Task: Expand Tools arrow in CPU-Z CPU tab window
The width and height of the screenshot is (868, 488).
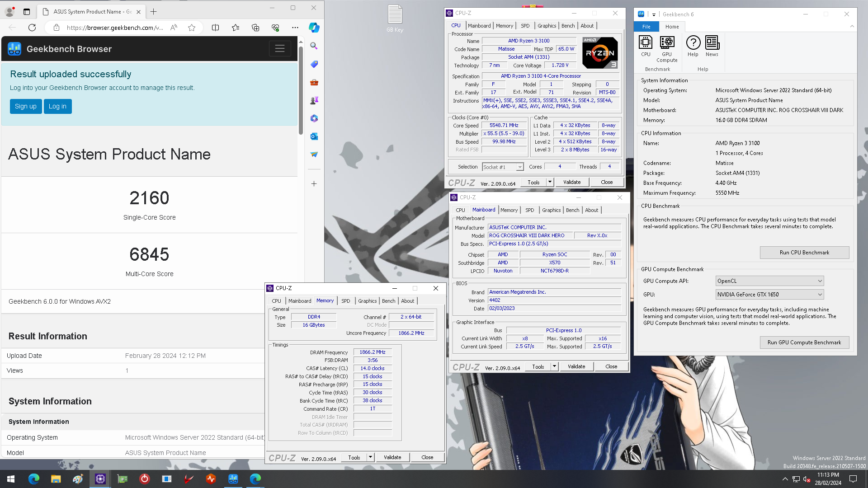Action: 550,182
